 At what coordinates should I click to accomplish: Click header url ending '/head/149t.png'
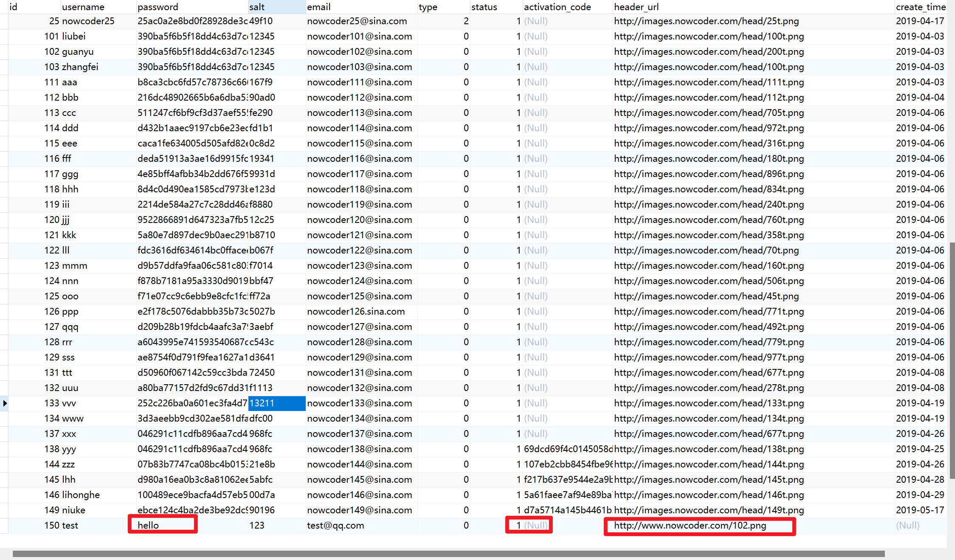coord(709,510)
